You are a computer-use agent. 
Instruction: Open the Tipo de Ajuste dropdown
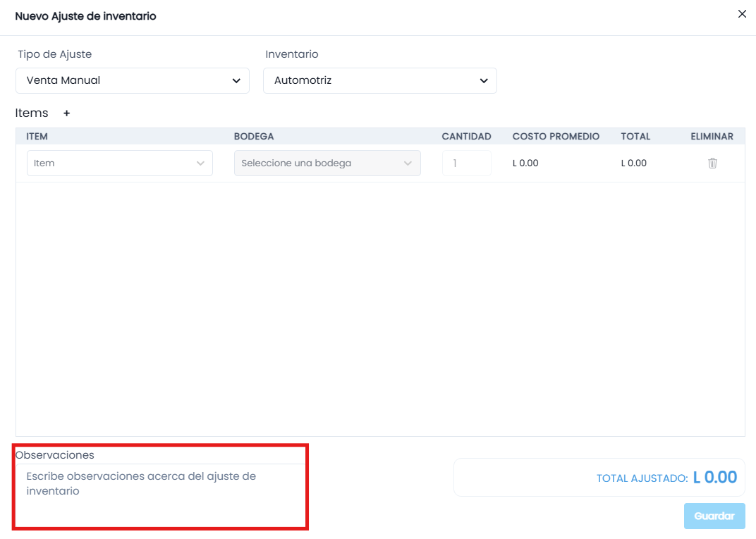pos(133,80)
